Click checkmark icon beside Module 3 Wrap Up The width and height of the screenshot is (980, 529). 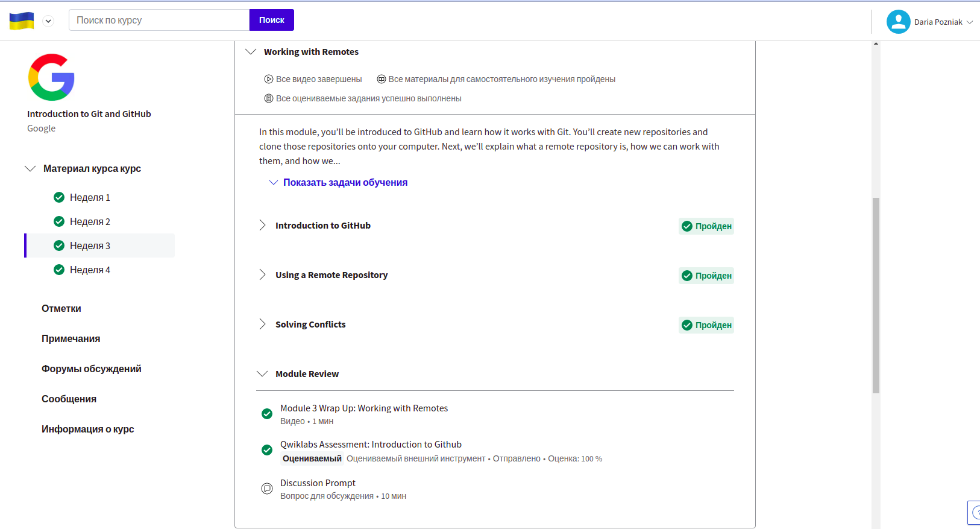(x=267, y=414)
